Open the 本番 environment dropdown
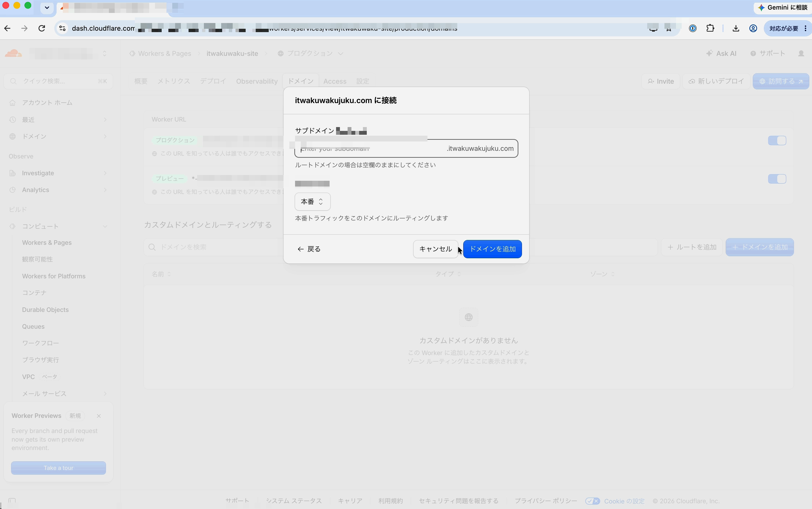 [313, 202]
